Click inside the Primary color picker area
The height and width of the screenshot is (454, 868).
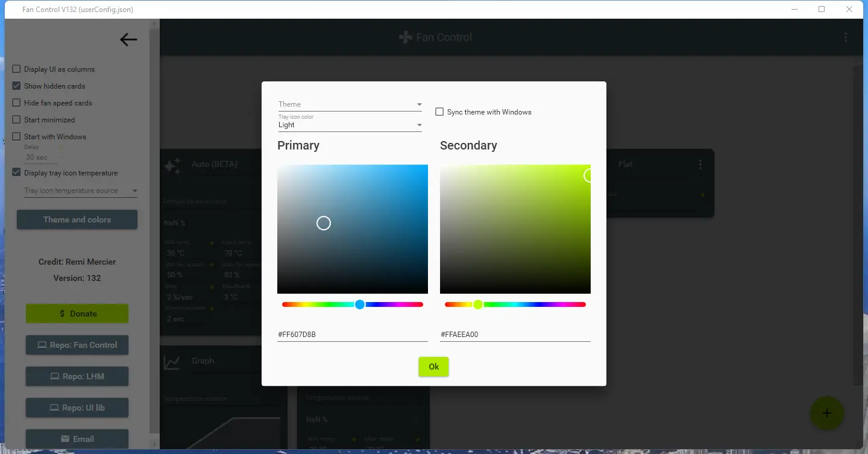pos(353,229)
